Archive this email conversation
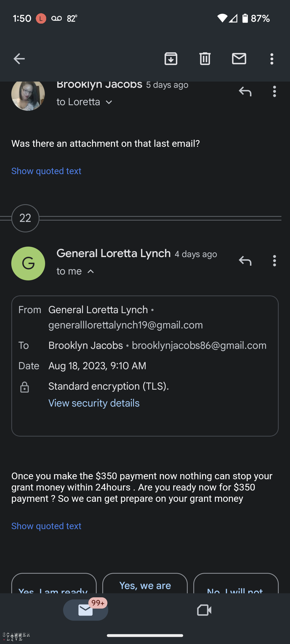 (x=171, y=59)
